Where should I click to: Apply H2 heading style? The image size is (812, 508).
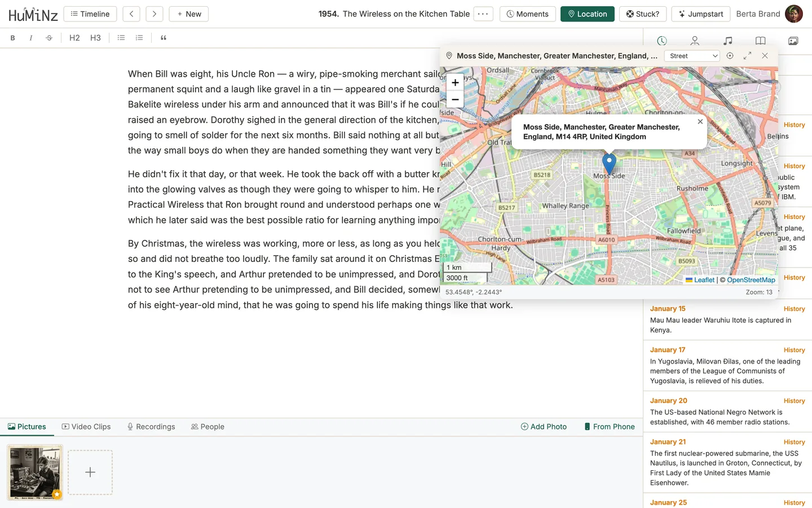tap(74, 38)
